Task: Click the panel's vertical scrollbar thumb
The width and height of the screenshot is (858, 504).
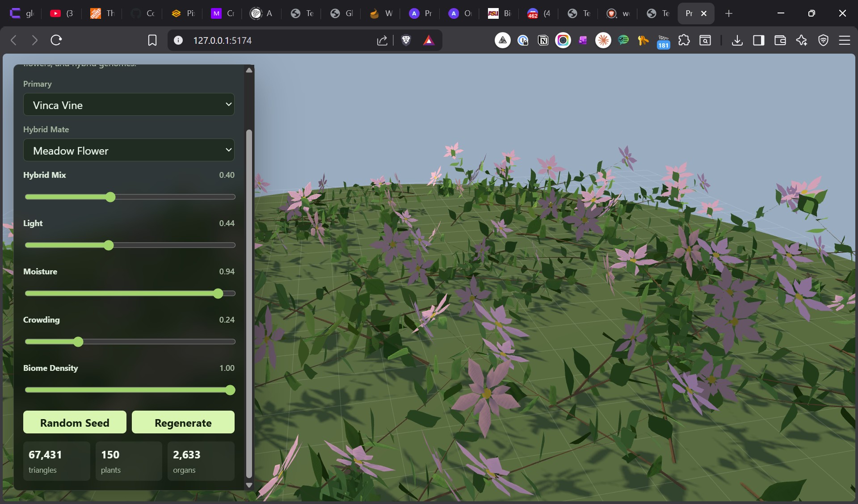Action: pos(249,304)
